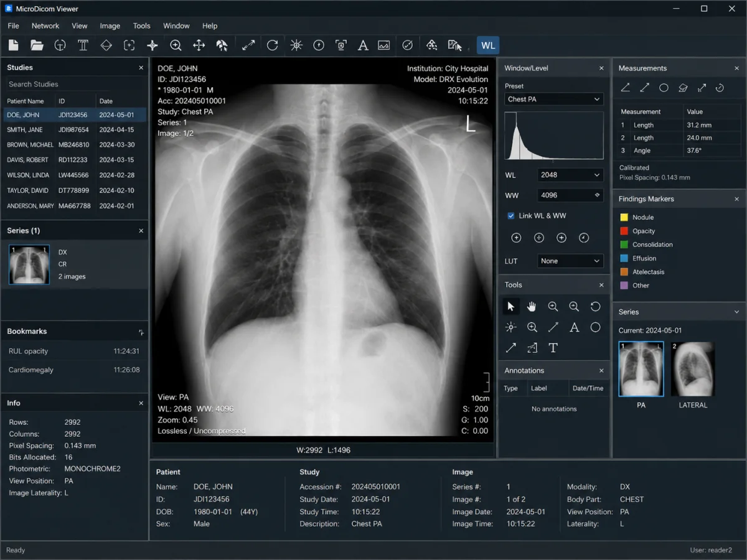Open the Image menu
Image resolution: width=747 pixels, height=560 pixels.
click(110, 26)
